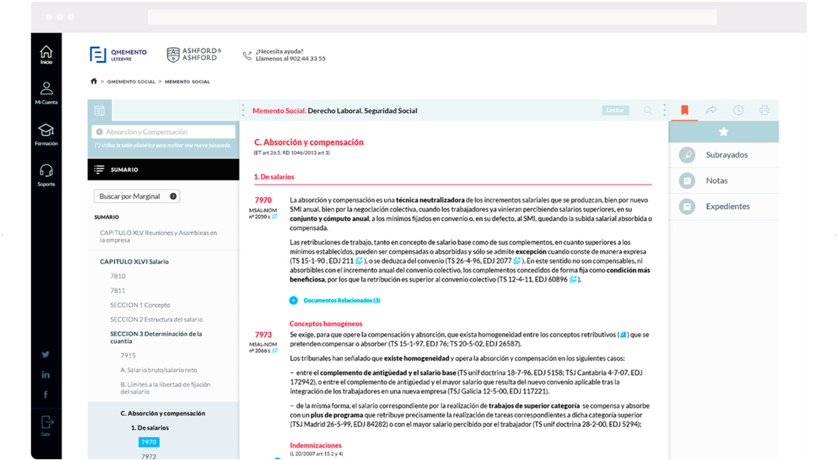Click the Sumario list icon
This screenshot has width=837, height=460.
pos(99,169)
